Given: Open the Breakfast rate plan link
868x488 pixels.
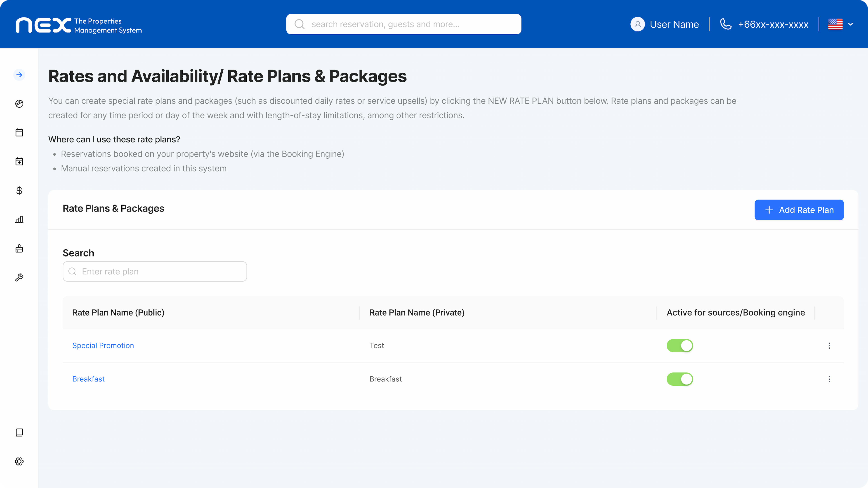Looking at the screenshot, I should 89,379.
